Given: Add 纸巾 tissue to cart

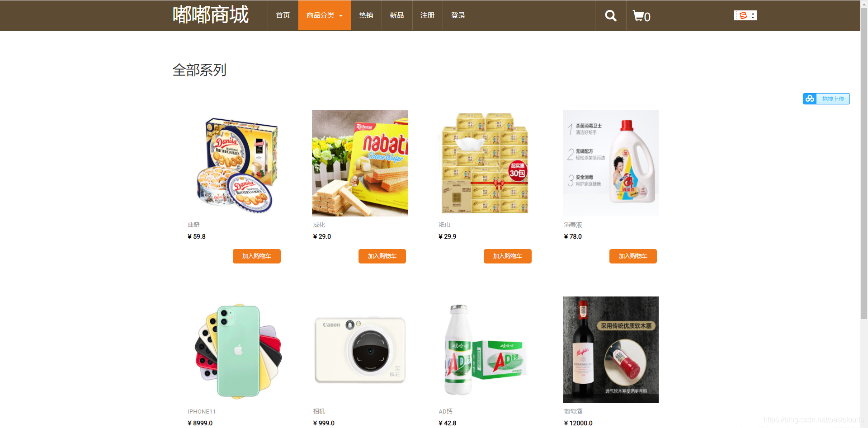Looking at the screenshot, I should 508,256.
